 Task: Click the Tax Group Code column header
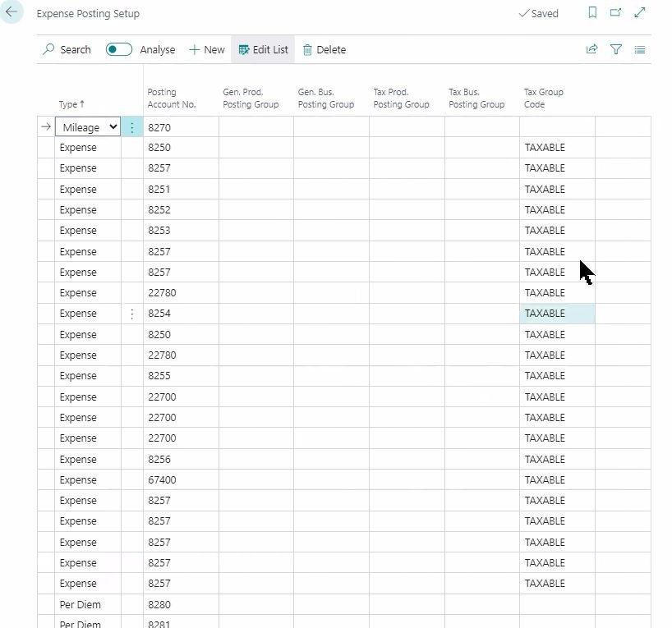pos(544,98)
